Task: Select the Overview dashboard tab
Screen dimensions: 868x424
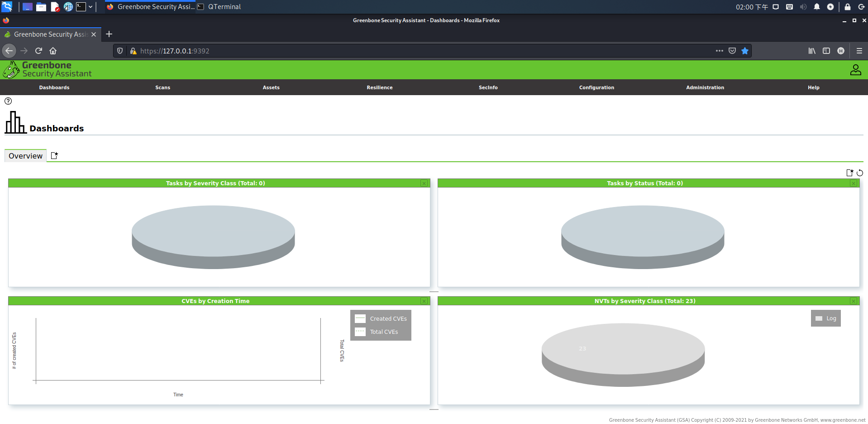Action: click(25, 156)
